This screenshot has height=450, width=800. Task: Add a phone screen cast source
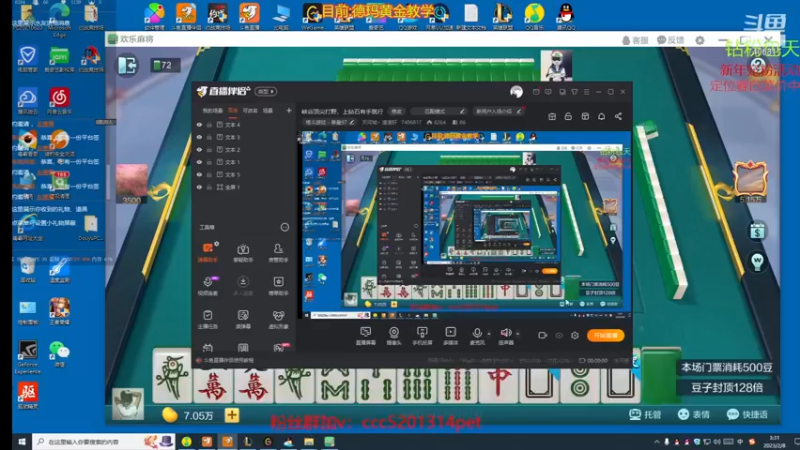tap(422, 336)
